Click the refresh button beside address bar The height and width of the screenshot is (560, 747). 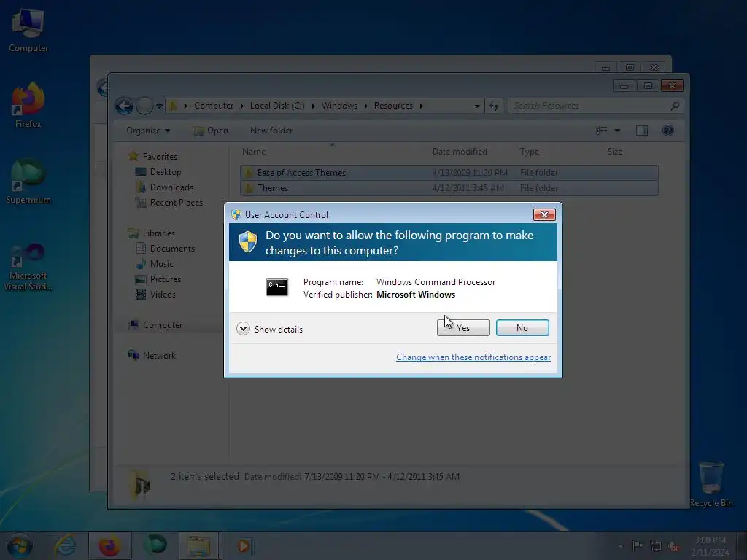coord(494,106)
